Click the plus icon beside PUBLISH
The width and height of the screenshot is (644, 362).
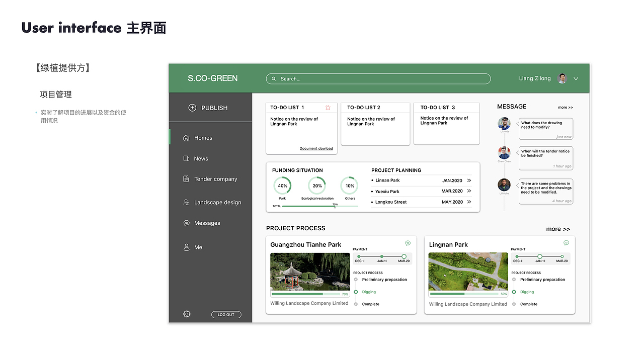(192, 108)
